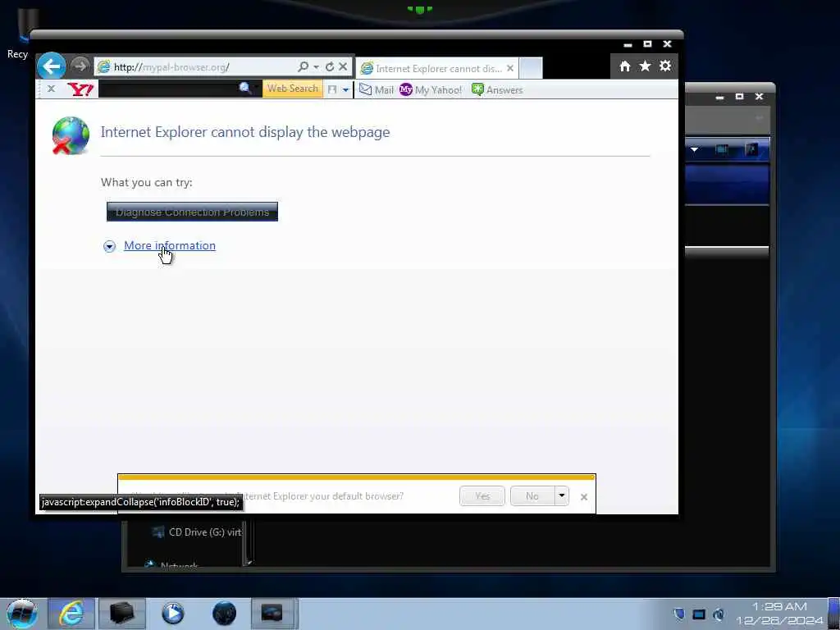Open Favorites star icon
This screenshot has height=630, width=840.
coord(645,66)
